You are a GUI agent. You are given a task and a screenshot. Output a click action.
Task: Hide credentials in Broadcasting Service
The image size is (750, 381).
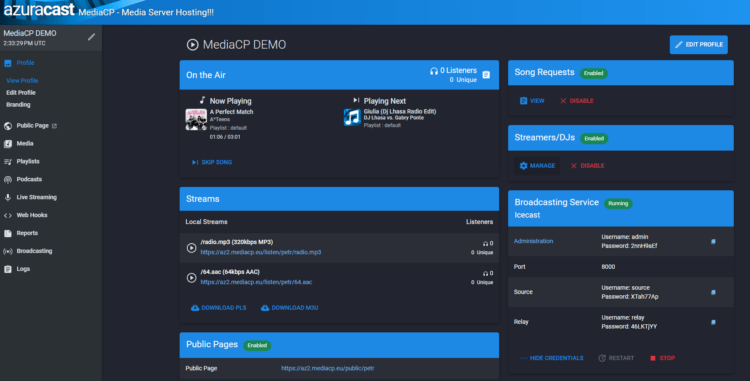click(551, 358)
